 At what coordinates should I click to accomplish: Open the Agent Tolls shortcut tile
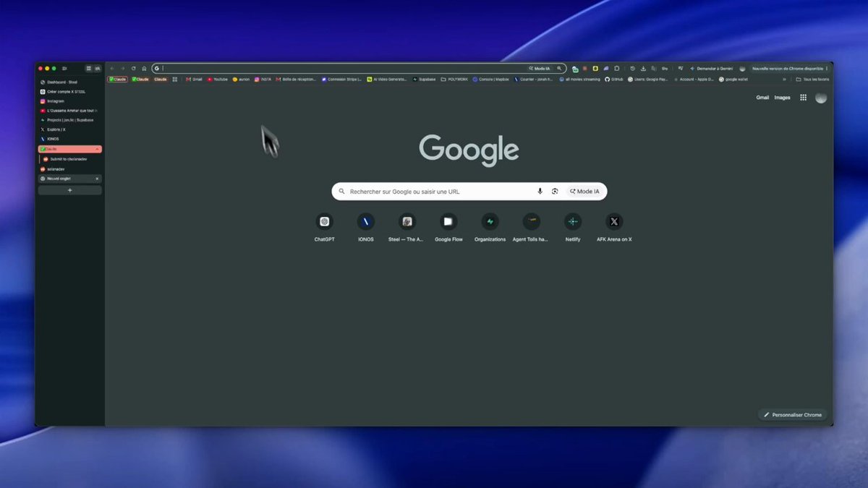[x=531, y=227]
